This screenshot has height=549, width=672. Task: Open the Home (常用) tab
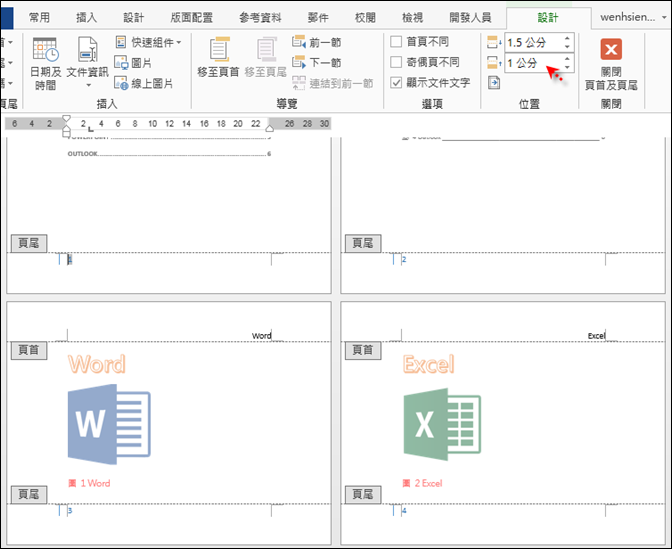point(39,18)
